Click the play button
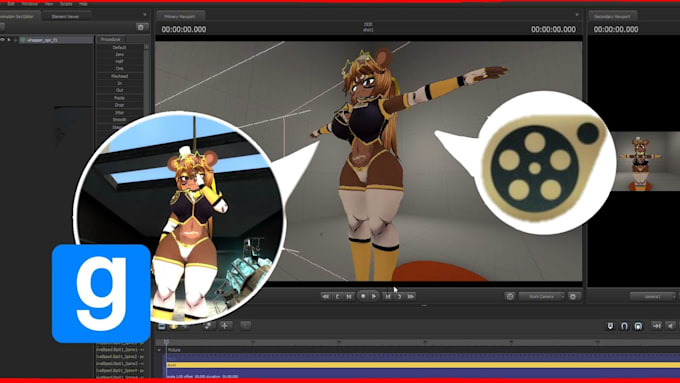680x383 pixels. pyautogui.click(x=374, y=297)
